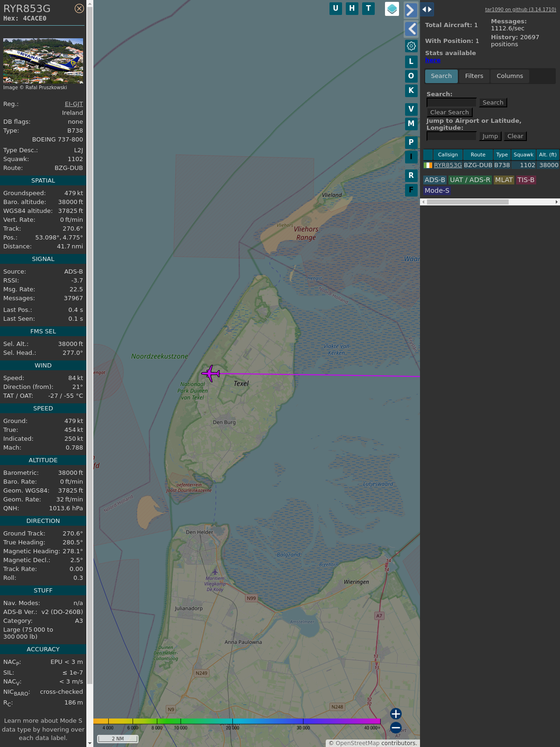Click the FMS SEL section header

click(x=43, y=331)
